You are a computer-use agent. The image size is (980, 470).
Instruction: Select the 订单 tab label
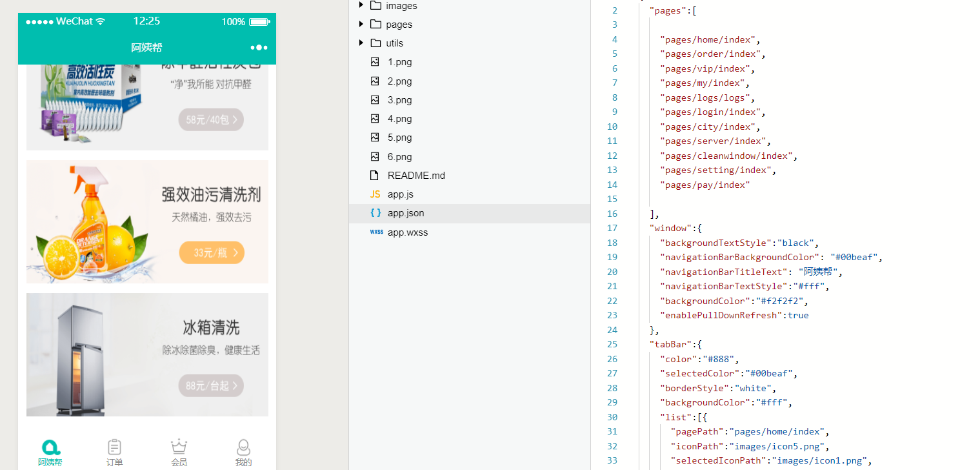115,462
